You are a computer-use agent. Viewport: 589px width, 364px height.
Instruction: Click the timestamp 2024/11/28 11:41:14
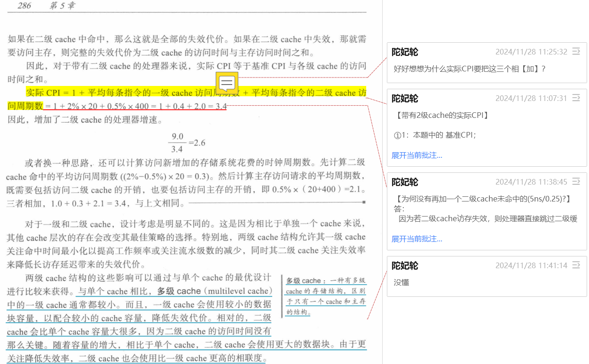[531, 266]
